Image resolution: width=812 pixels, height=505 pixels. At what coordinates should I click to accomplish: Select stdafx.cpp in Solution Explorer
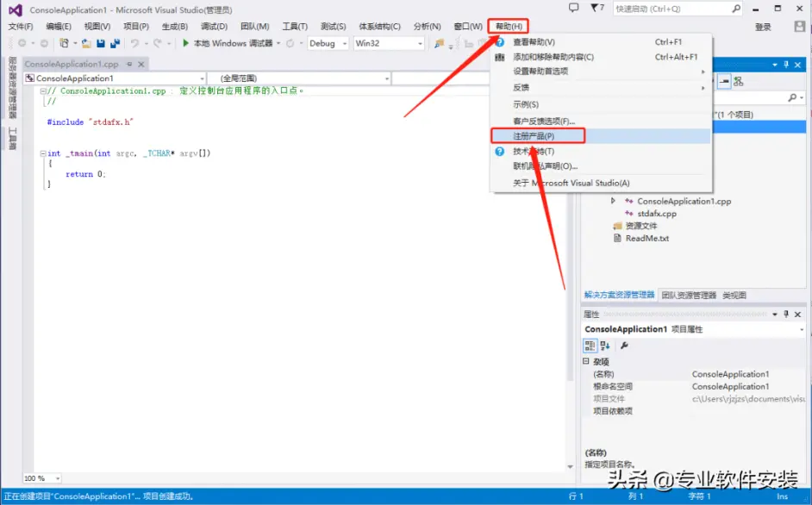tap(657, 214)
